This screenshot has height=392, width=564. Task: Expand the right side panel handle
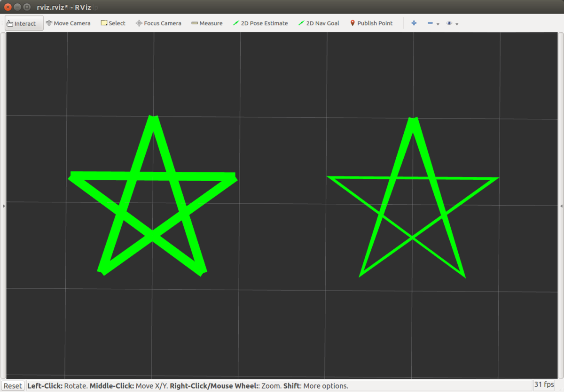[x=561, y=206]
